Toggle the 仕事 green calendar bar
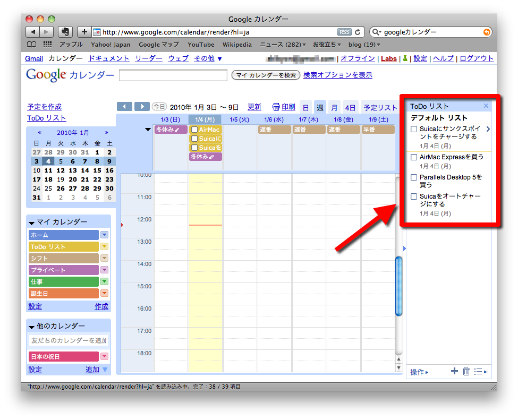518x420 pixels. [x=64, y=281]
